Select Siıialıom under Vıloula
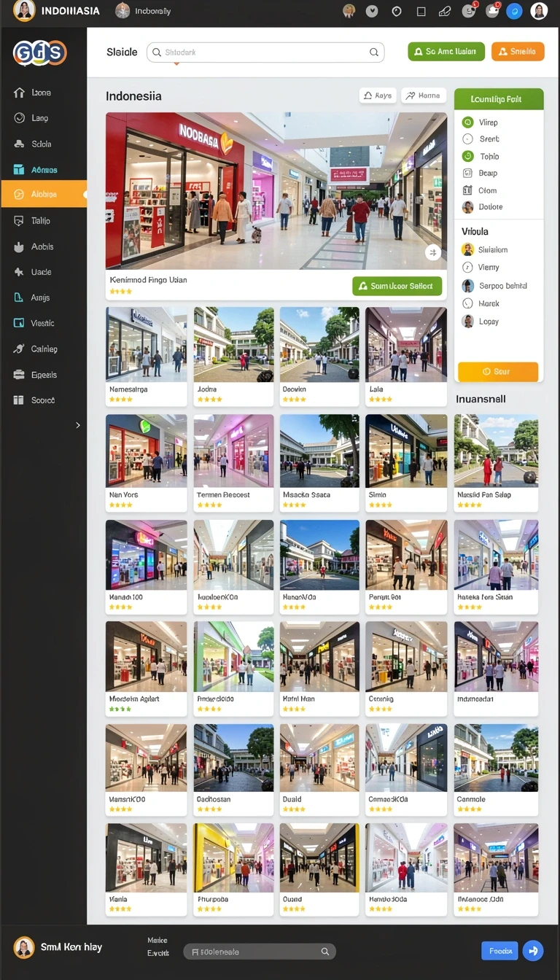This screenshot has height=980, width=560. click(x=486, y=250)
